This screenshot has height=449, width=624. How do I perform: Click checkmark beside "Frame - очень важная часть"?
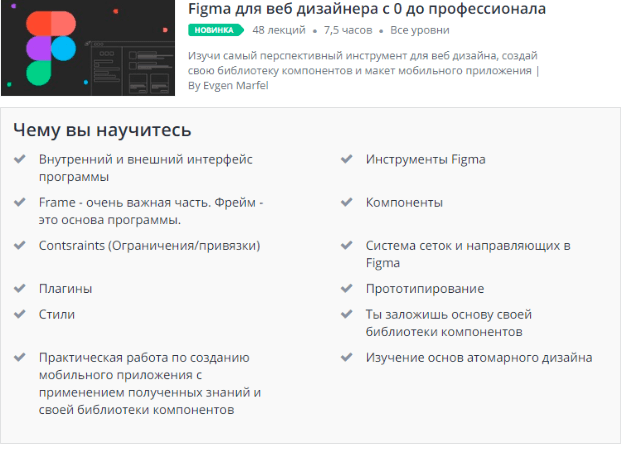pos(20,202)
